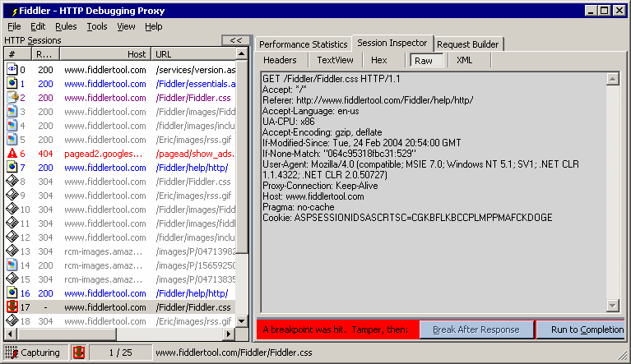Click the Run to Completion button

pyautogui.click(x=582, y=329)
